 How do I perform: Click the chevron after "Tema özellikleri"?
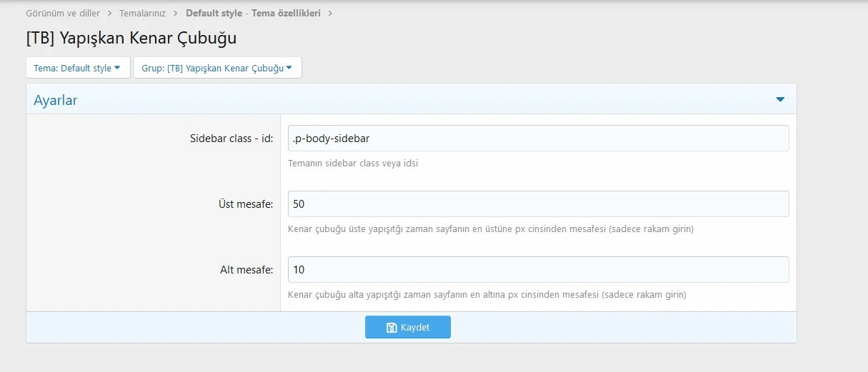329,13
